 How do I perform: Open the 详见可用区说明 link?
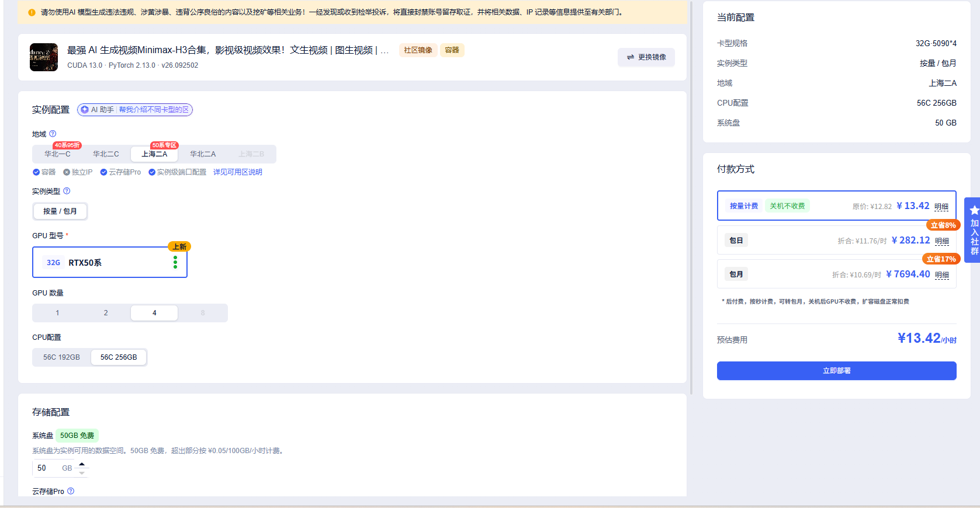tap(237, 172)
